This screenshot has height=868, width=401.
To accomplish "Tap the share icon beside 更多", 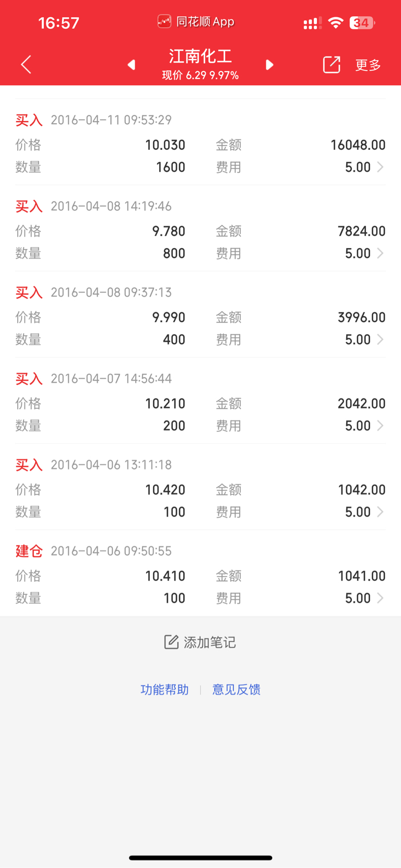I will pyautogui.click(x=332, y=65).
